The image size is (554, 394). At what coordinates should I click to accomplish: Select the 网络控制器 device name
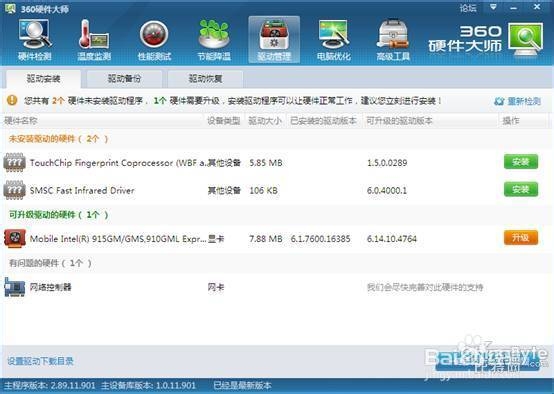pos(51,287)
